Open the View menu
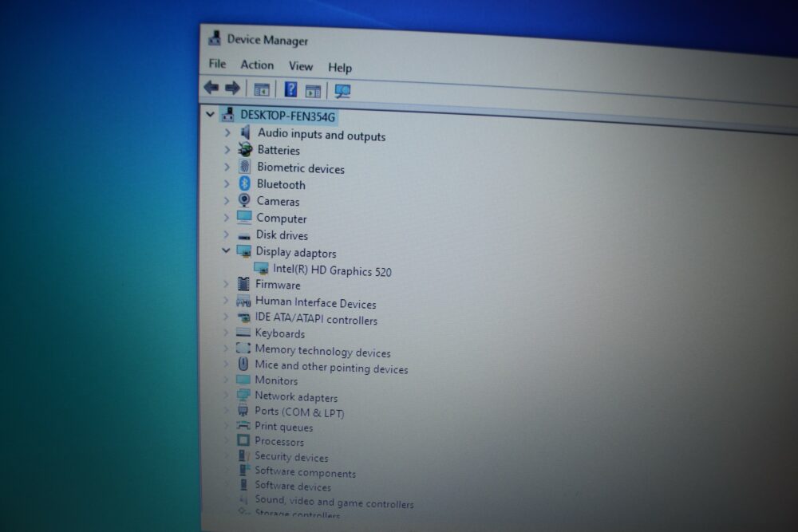Viewport: 798px width, 532px height. [301, 66]
